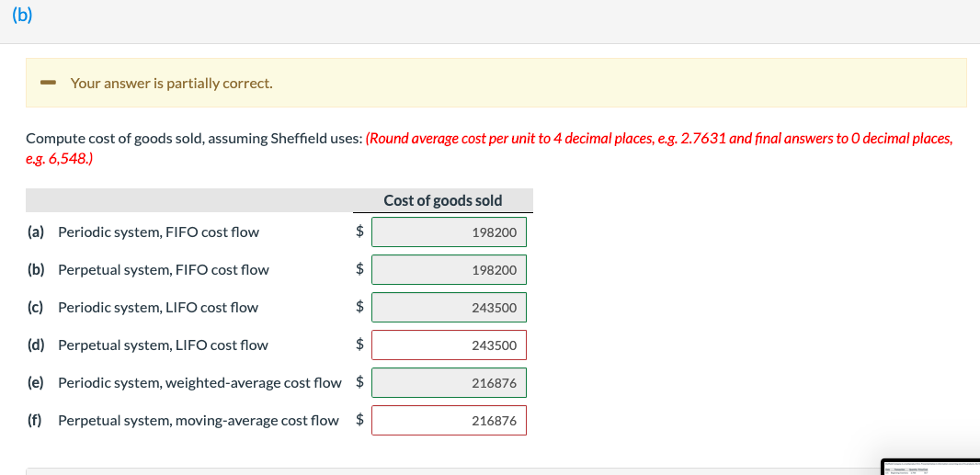The height and width of the screenshot is (475, 980).
Task: Click the Periodic FIFO cost field showing 198200
Action: pos(449,232)
